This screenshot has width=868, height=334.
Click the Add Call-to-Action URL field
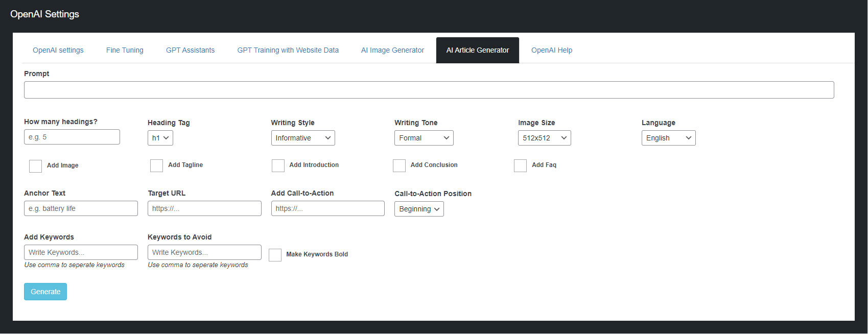point(328,208)
